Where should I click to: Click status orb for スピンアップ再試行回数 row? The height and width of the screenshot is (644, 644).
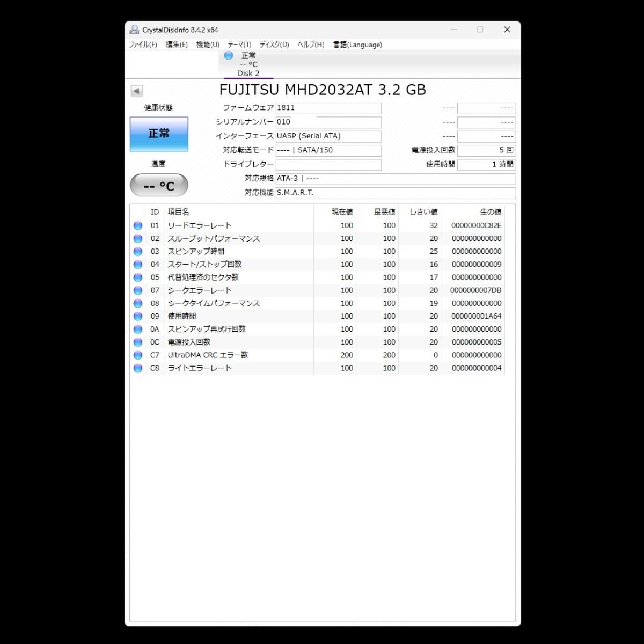point(138,330)
